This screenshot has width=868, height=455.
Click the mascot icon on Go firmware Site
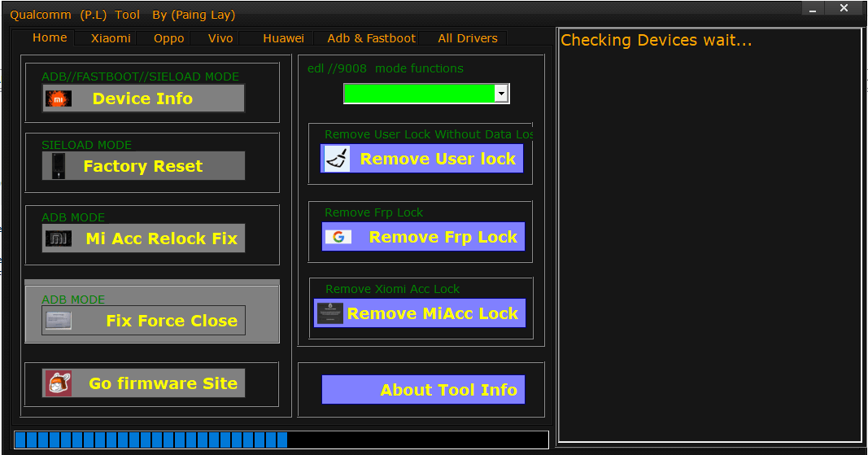pyautogui.click(x=58, y=383)
